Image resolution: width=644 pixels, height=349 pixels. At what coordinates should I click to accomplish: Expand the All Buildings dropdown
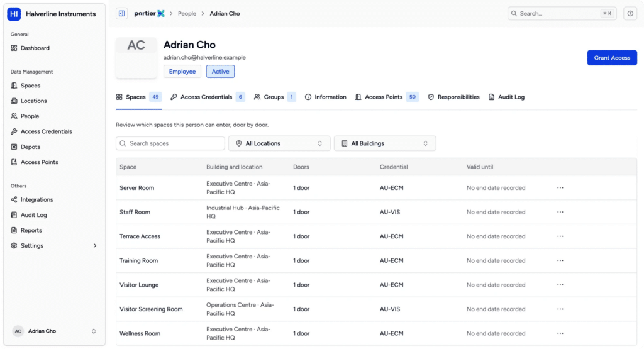(x=385, y=143)
